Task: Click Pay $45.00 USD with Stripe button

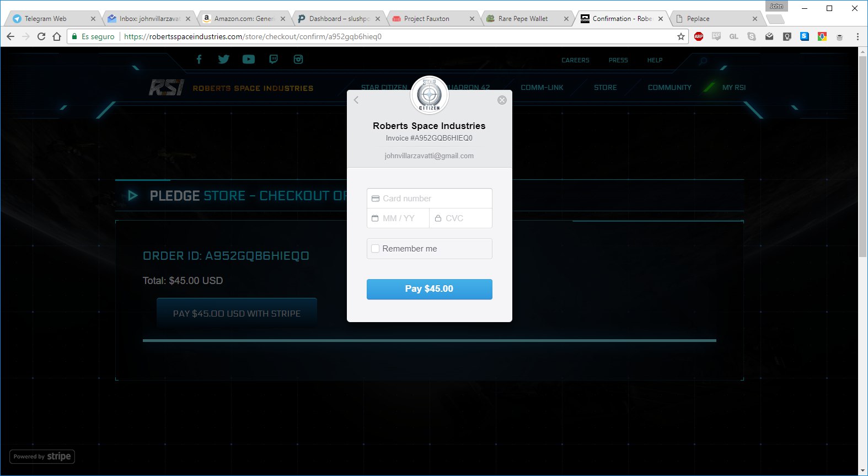Action: click(x=237, y=313)
